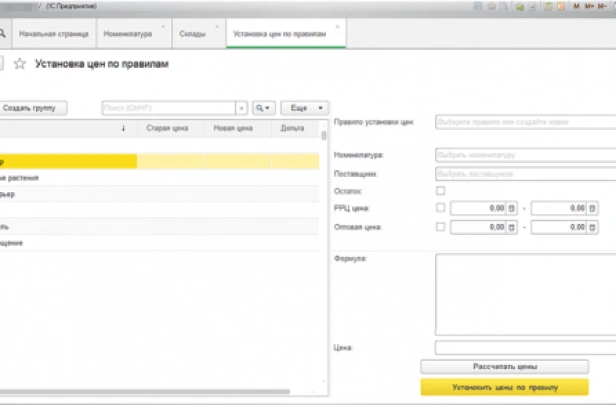
Task: Click the favorites star beside the page title
Action: (19, 63)
